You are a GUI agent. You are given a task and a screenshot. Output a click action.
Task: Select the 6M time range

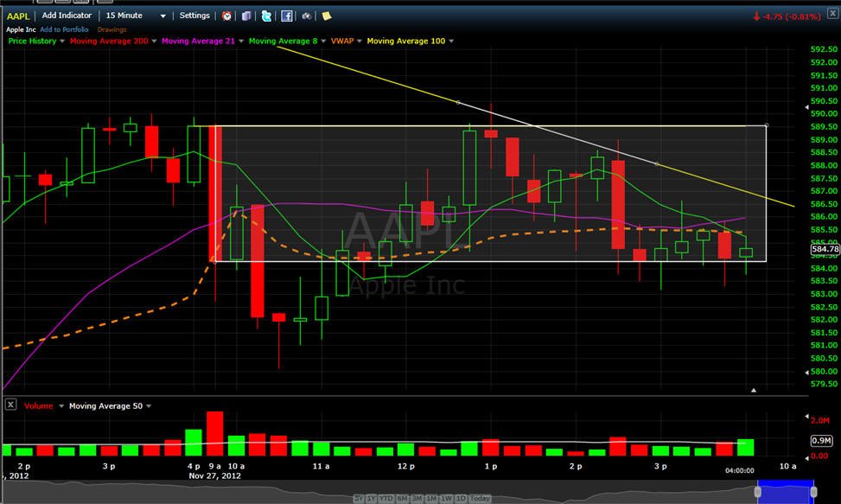tap(402, 498)
